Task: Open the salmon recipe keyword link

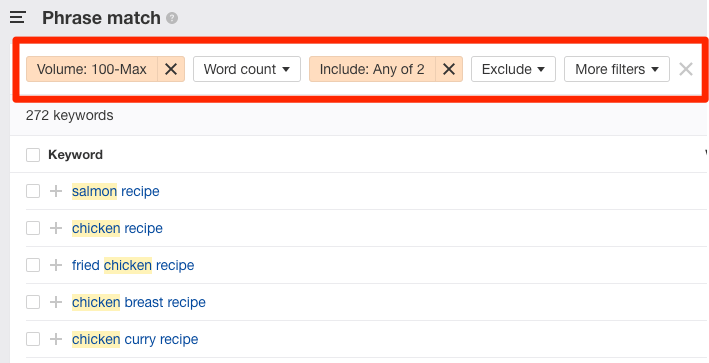Action: point(116,191)
